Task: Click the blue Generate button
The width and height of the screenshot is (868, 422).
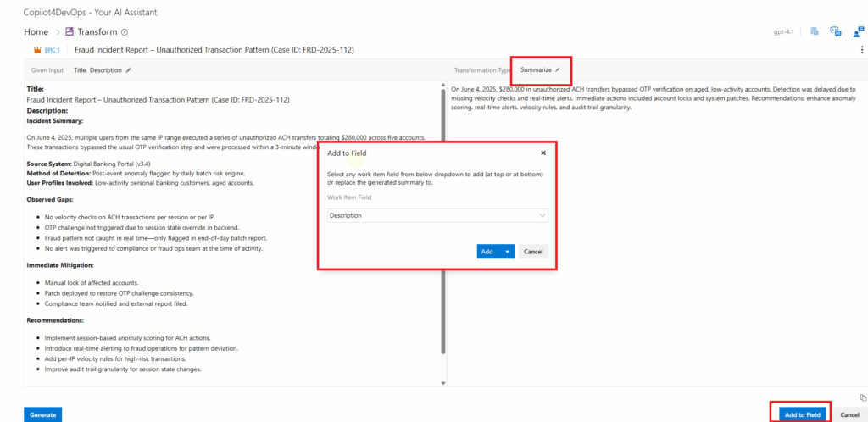Action: tap(42, 414)
